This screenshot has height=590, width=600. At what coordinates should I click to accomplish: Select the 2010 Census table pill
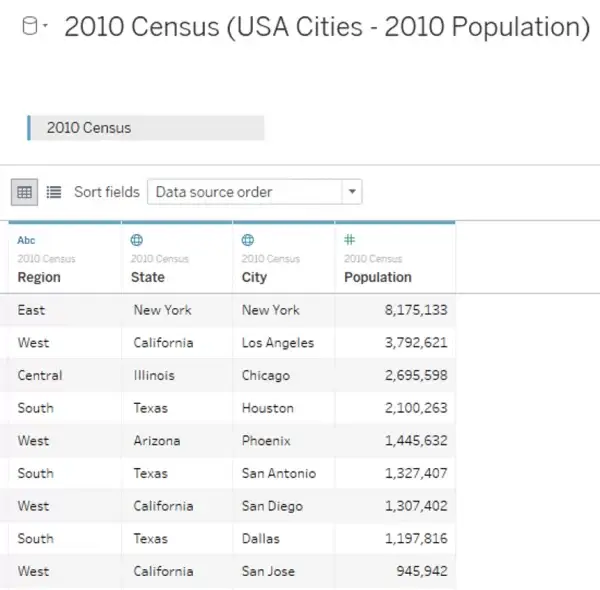[x=145, y=128]
